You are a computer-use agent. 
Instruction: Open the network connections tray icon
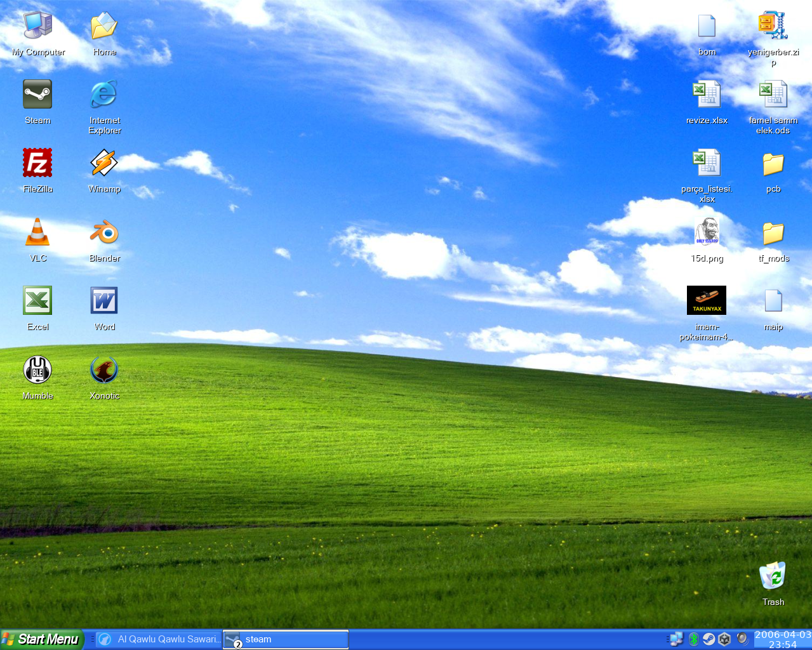pyautogui.click(x=677, y=639)
